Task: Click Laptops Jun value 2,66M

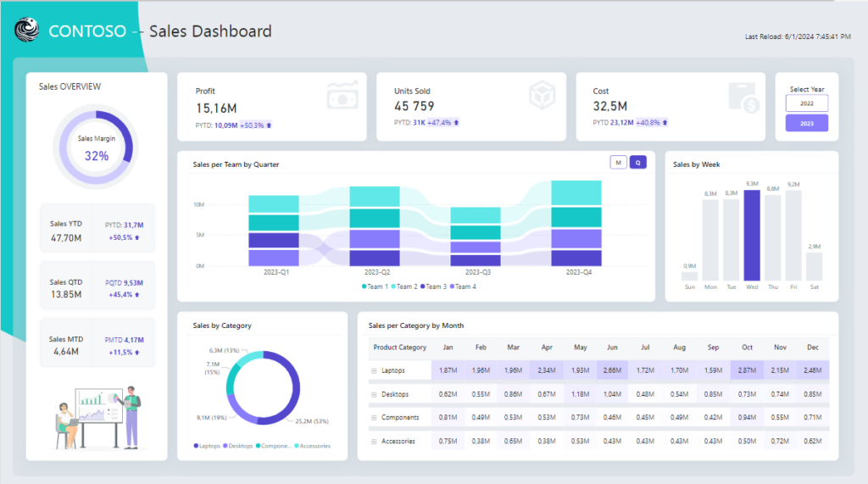Action: (612, 370)
